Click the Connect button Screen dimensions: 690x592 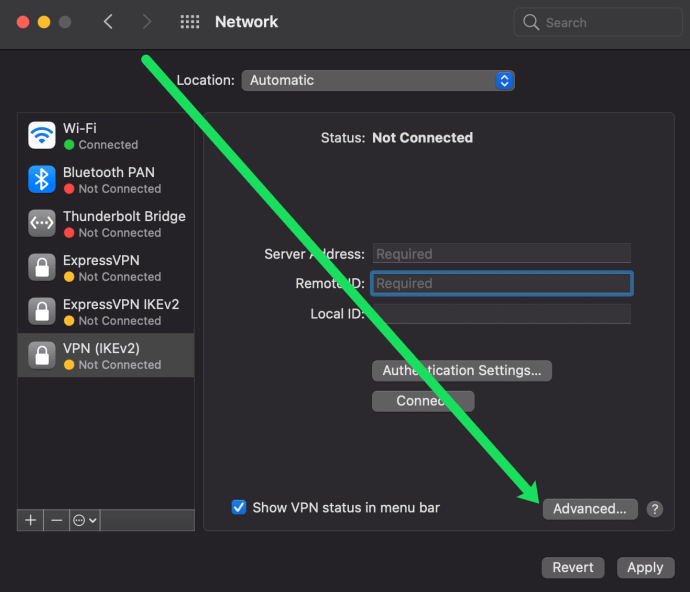click(423, 401)
